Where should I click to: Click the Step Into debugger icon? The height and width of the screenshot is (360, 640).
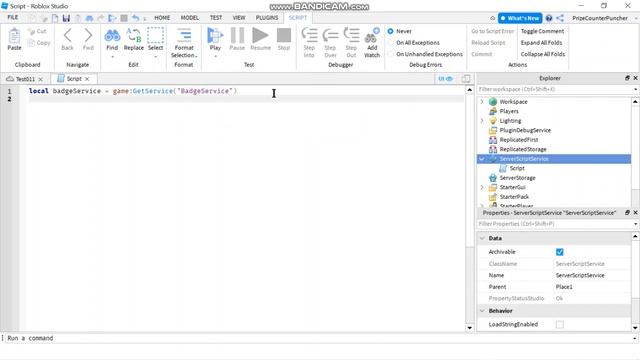click(309, 36)
